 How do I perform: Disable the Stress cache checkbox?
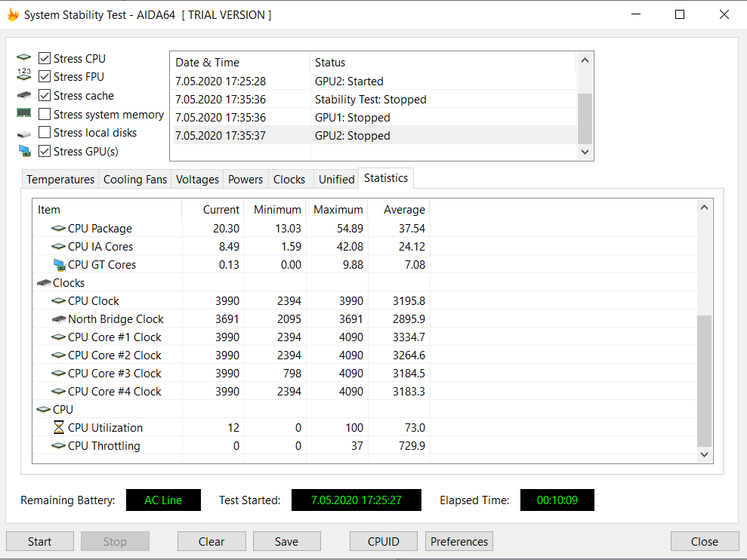point(45,95)
